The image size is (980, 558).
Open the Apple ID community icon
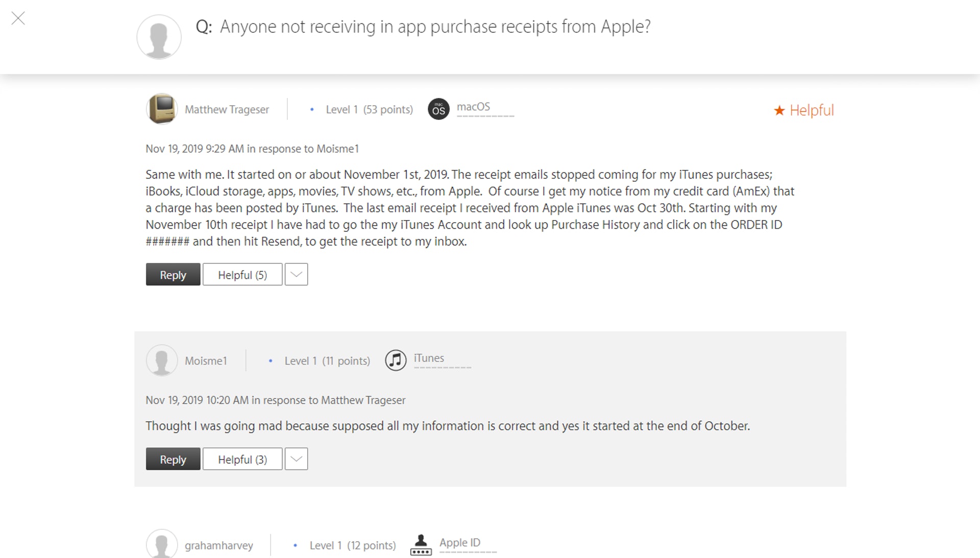(421, 545)
